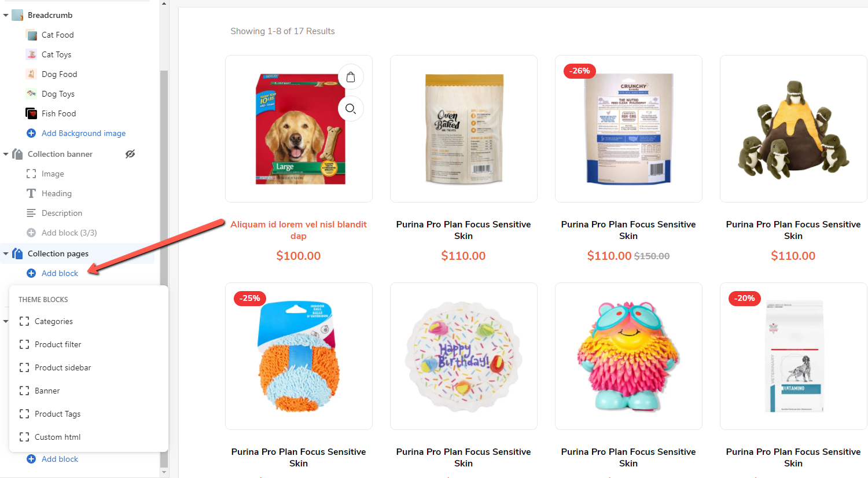
Task: Select the Dog Toys tree item
Action: 58,94
